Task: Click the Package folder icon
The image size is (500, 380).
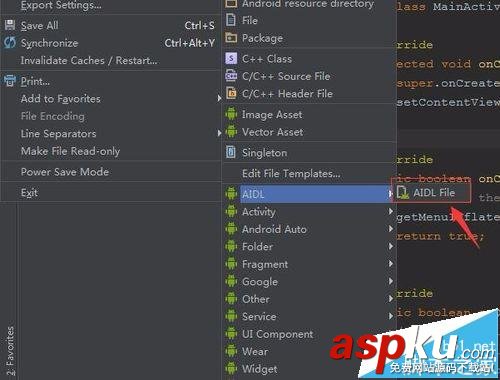Action: [x=231, y=38]
